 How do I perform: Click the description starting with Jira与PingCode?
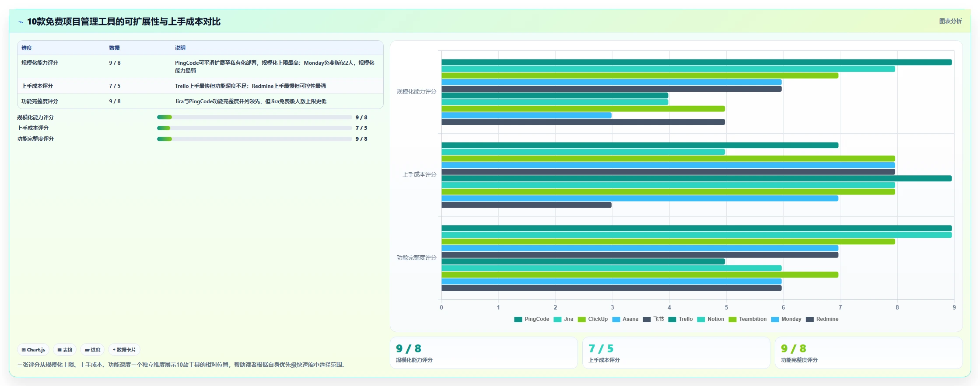tap(251, 101)
